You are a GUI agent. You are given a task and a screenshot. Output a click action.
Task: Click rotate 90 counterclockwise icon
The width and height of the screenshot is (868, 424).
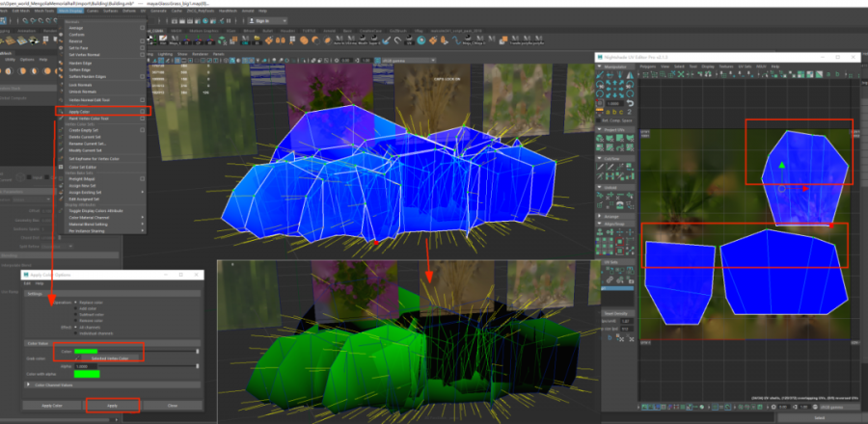(601, 84)
